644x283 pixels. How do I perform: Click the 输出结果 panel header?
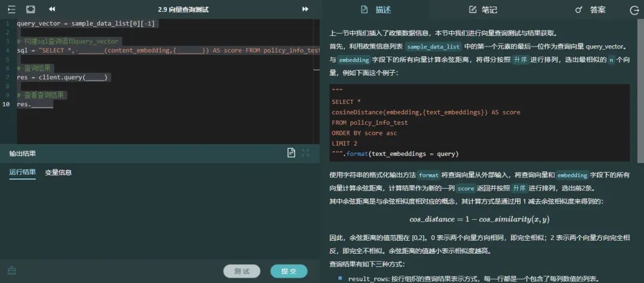point(23,153)
